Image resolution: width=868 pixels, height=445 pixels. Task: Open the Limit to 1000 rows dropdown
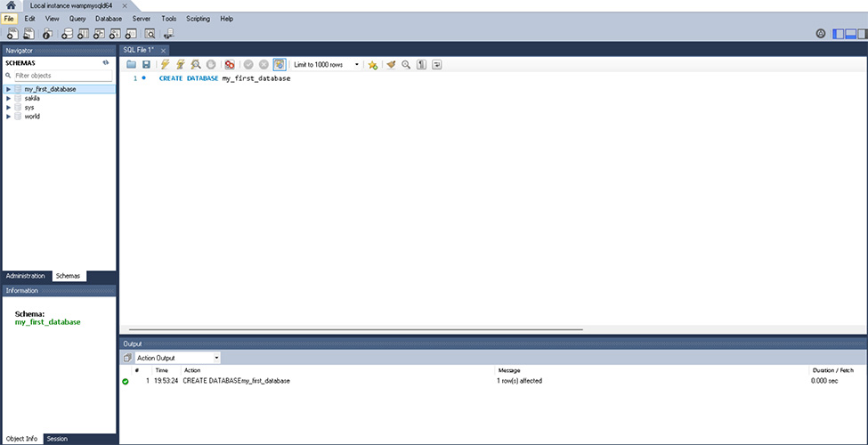(327, 65)
